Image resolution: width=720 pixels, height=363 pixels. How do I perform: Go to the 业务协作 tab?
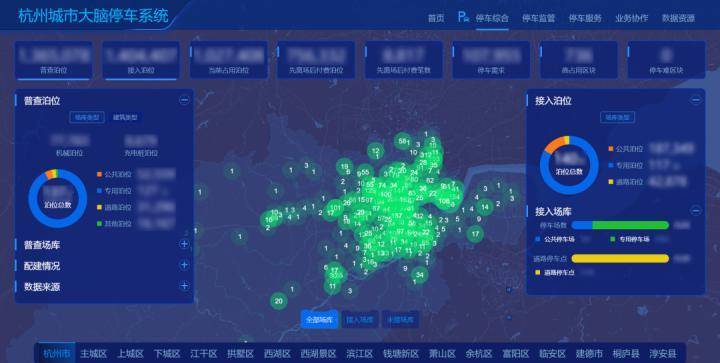point(631,18)
